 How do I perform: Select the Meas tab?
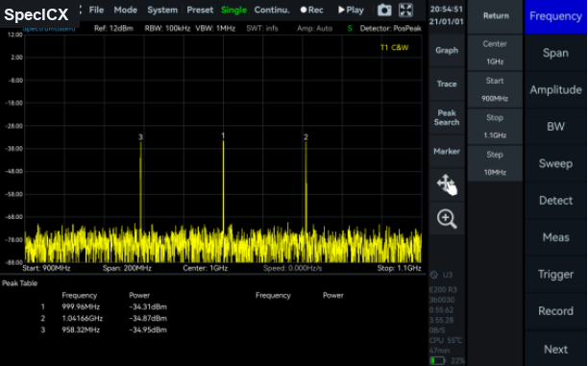[x=555, y=237]
